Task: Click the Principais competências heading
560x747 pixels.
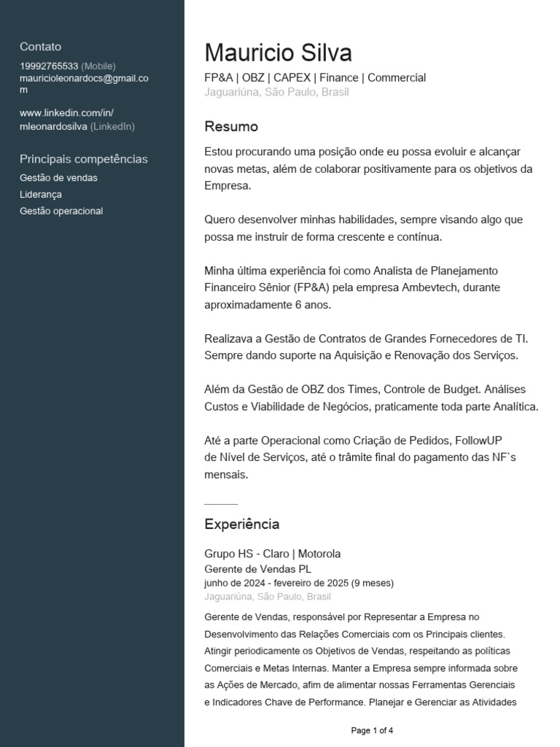Action: pos(83,159)
